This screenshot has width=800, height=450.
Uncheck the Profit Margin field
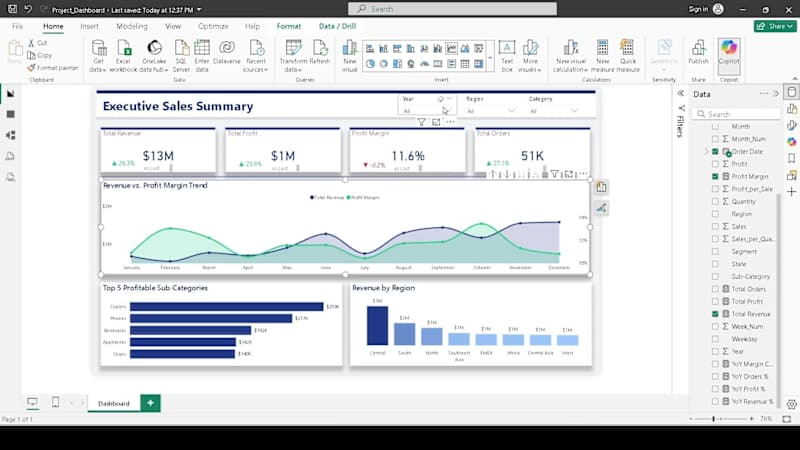[x=715, y=177]
